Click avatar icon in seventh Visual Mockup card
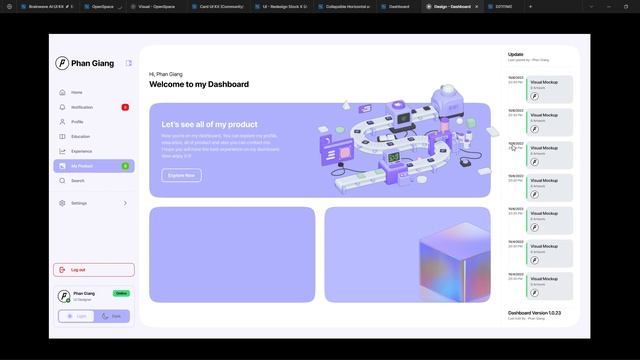 [x=534, y=293]
